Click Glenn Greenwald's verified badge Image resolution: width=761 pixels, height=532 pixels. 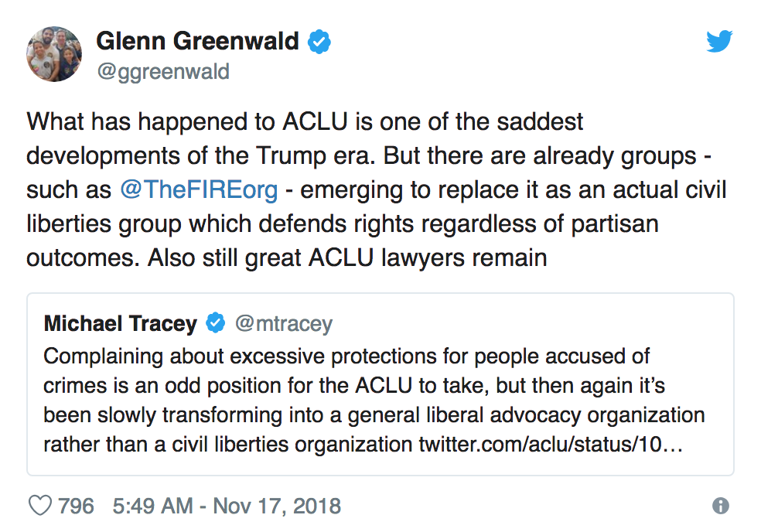point(319,42)
